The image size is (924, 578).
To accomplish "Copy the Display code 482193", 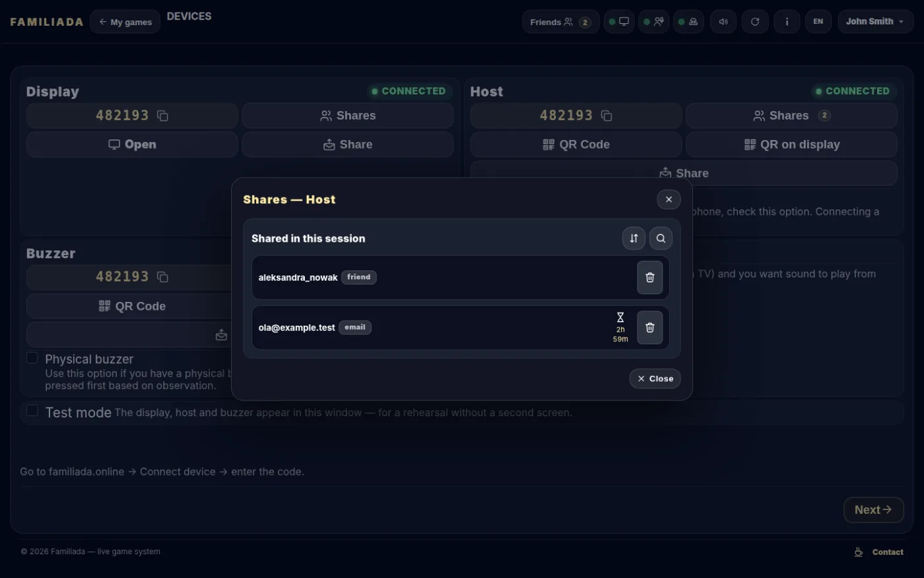I will [x=162, y=116].
